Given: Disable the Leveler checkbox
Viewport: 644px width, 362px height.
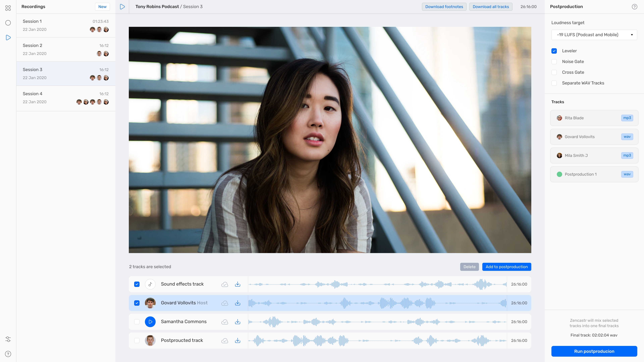Looking at the screenshot, I should click(x=554, y=51).
